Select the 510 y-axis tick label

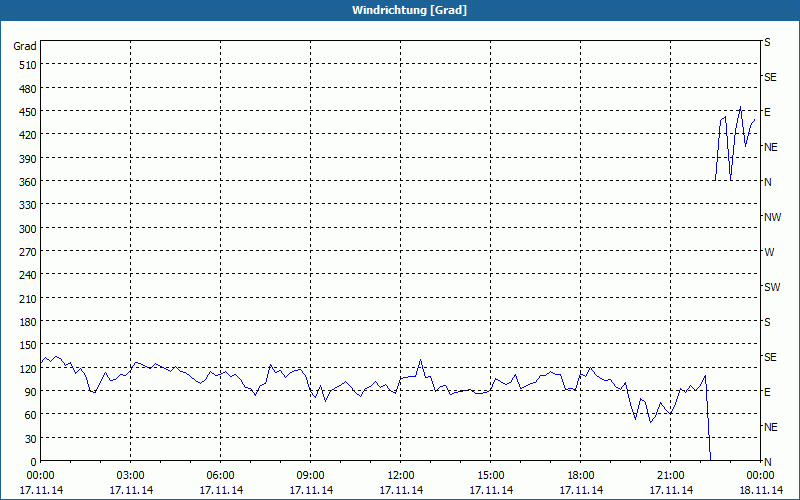25,65
